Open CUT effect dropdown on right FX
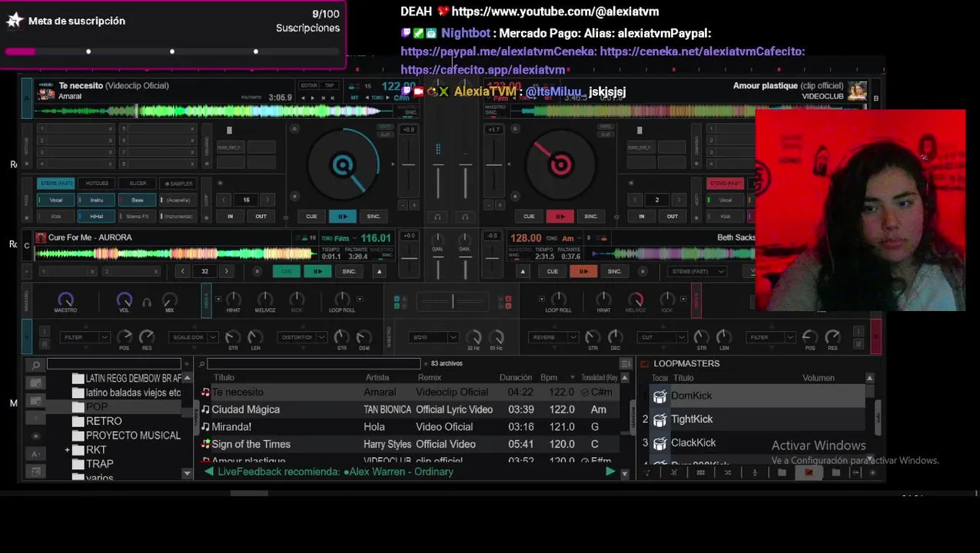This screenshot has width=980, height=553. coord(663,337)
